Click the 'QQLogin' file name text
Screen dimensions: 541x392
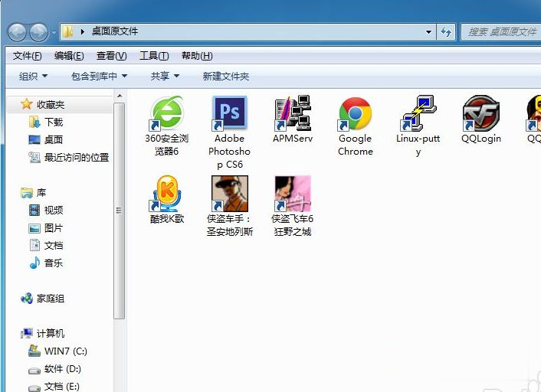click(481, 139)
